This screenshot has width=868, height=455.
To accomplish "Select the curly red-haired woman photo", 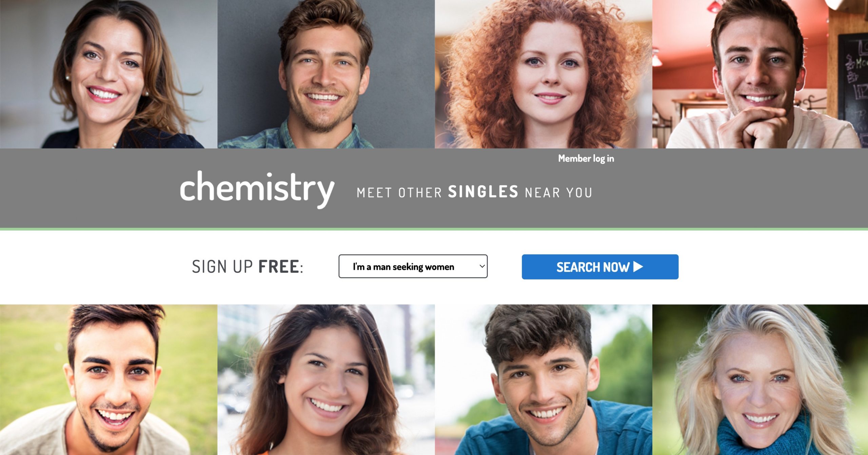I will [544, 74].
